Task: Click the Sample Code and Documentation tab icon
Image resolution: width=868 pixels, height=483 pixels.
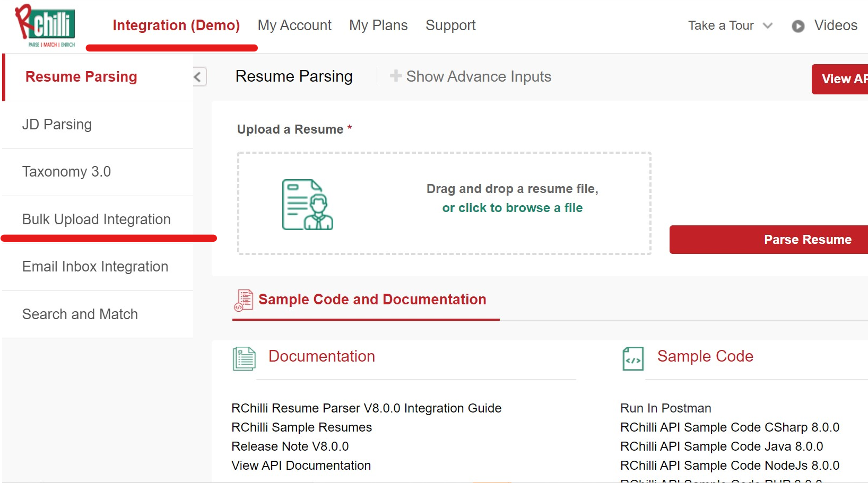Action: (x=244, y=300)
